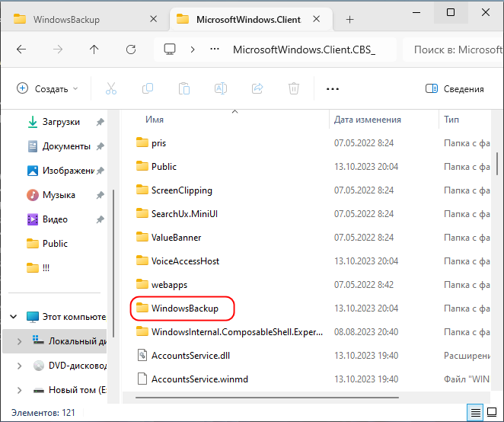
Task: Open Изображения in the sidebar
Action: pyautogui.click(x=61, y=171)
